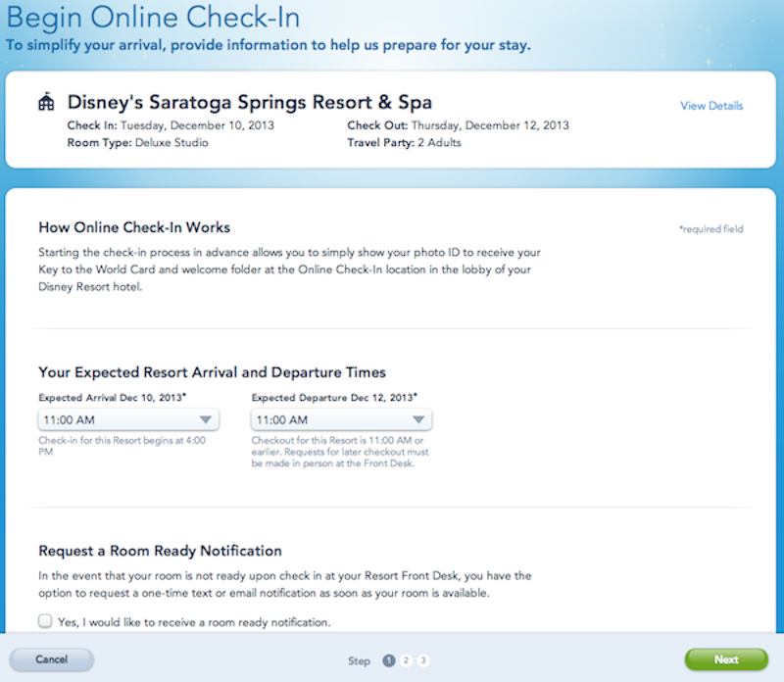Viewport: 784px width, 682px height.
Task: Select step 3 indicator
Action: pyautogui.click(x=423, y=660)
